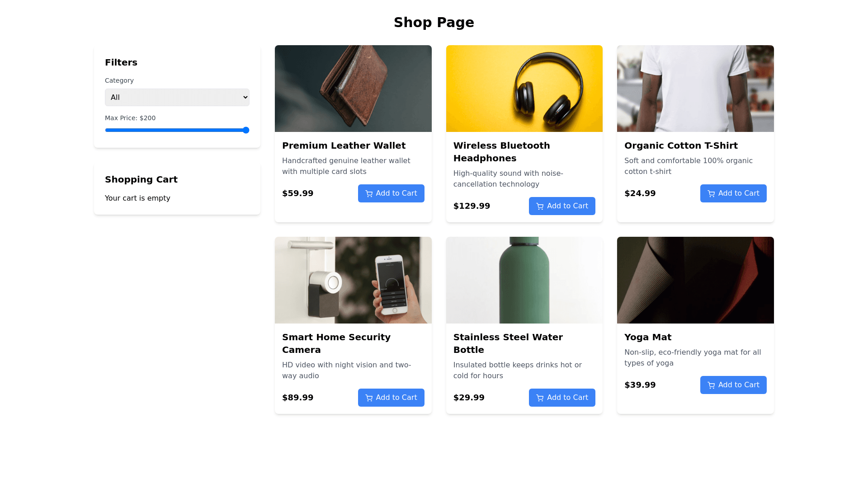Click cart icon on Organic Cotton T-Shirt button

[711, 194]
